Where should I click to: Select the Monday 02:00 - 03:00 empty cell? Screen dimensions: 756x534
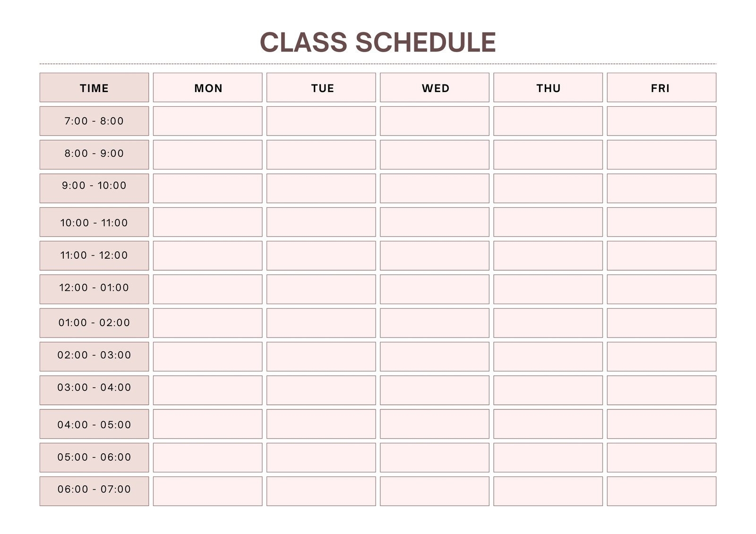pos(207,356)
